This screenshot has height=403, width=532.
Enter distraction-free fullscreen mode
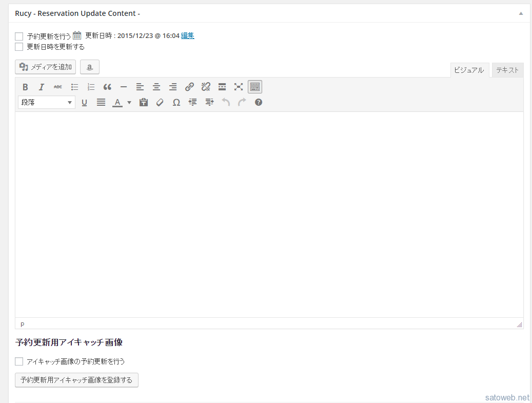pos(239,87)
